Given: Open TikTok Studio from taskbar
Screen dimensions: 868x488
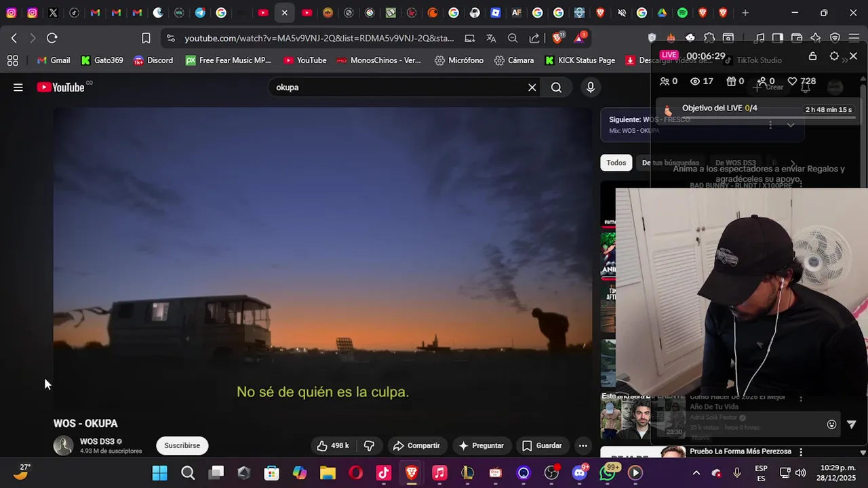Looking at the screenshot, I should (x=384, y=473).
